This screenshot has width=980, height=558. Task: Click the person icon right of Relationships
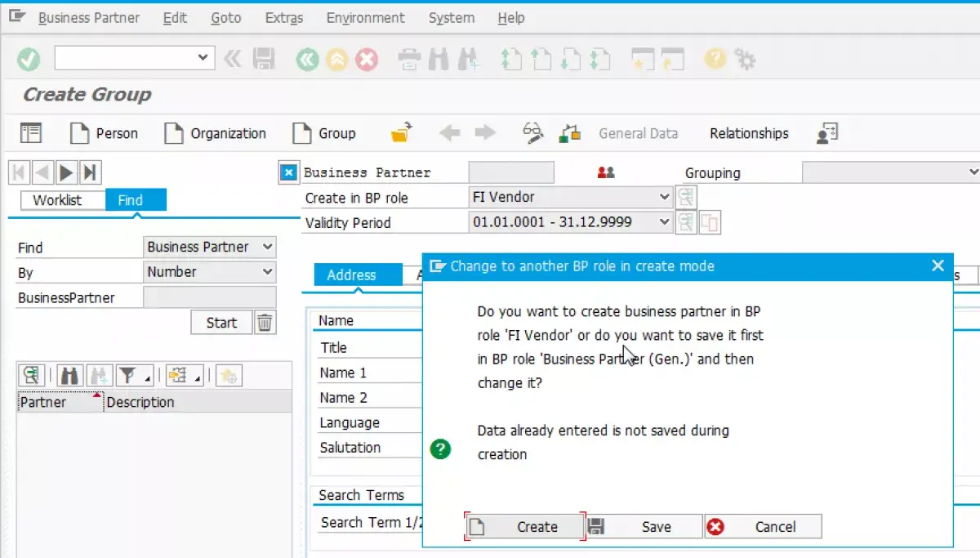pyautogui.click(x=826, y=133)
